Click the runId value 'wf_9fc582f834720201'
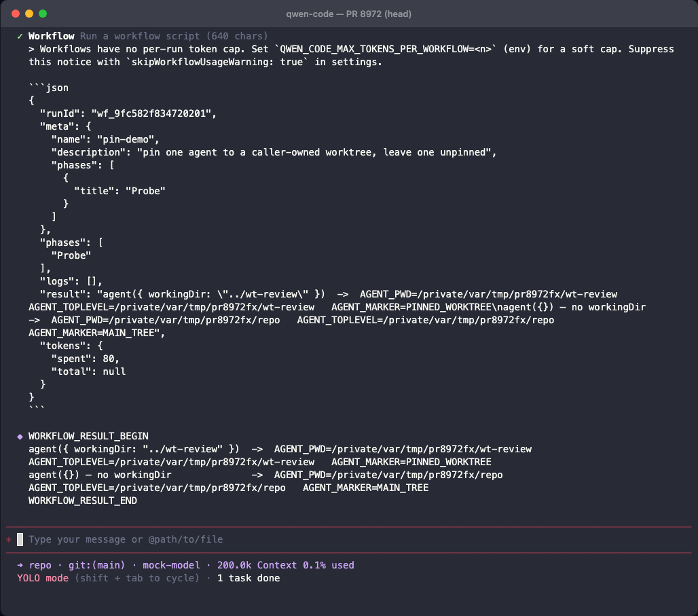This screenshot has width=698, height=616. tap(151, 113)
